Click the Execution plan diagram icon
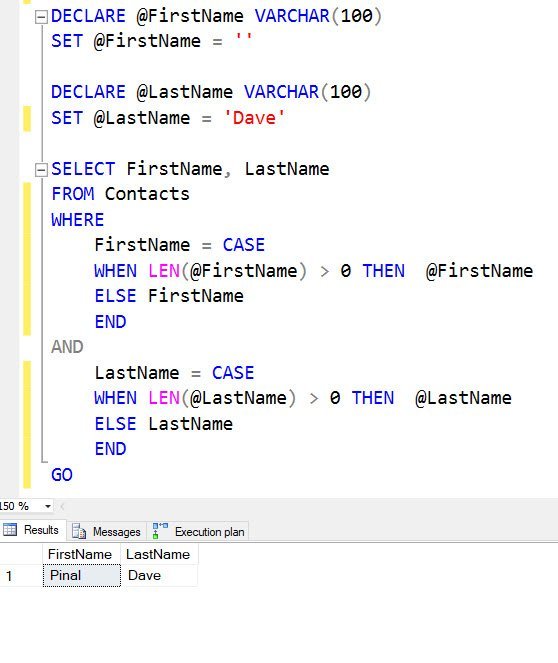Image resolution: width=558 pixels, height=663 pixels. coord(160,531)
